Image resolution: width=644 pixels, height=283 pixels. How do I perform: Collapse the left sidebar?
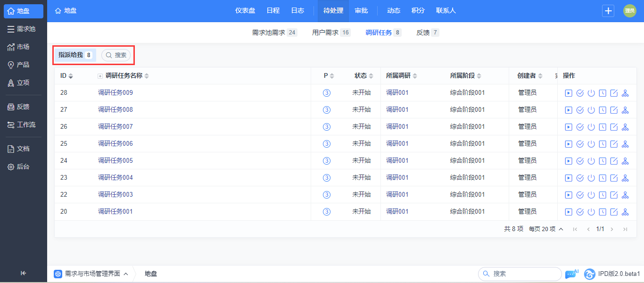24,273
